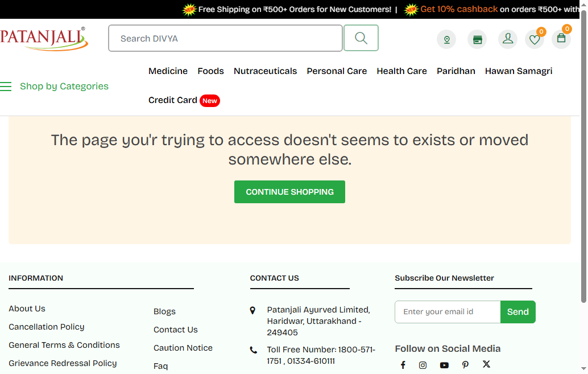Open the About Us link
588x374 pixels.
pos(27,309)
